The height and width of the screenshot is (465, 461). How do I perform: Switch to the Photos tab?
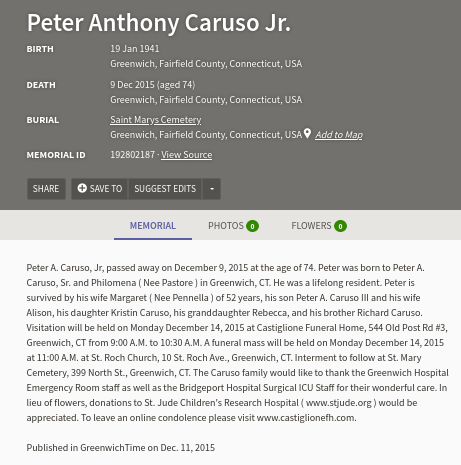(233, 226)
